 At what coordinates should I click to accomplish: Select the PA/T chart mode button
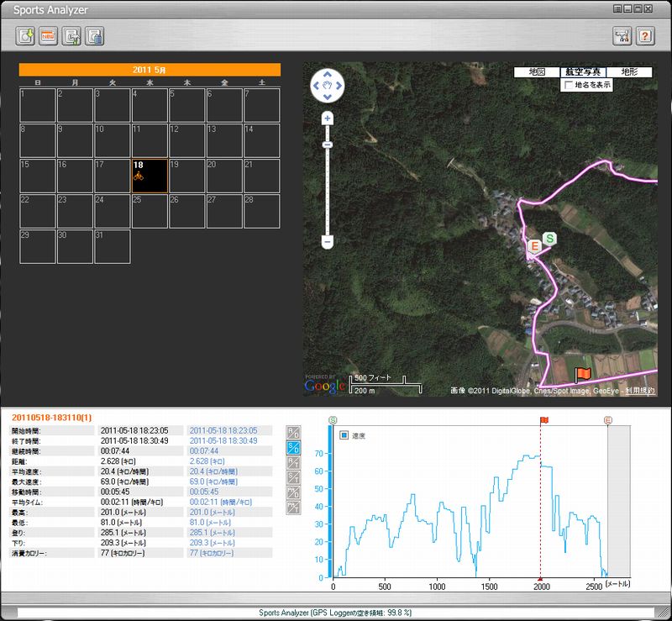pyautogui.click(x=293, y=508)
